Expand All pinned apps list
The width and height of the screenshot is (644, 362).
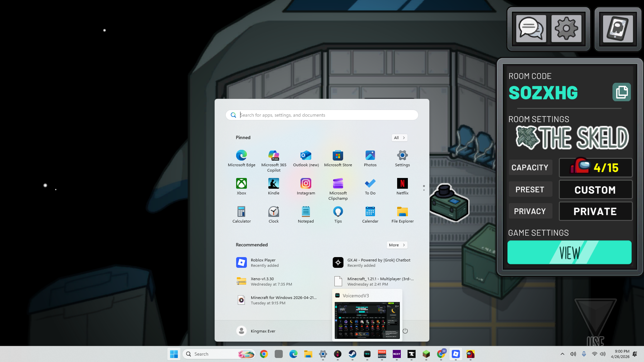coord(399,138)
